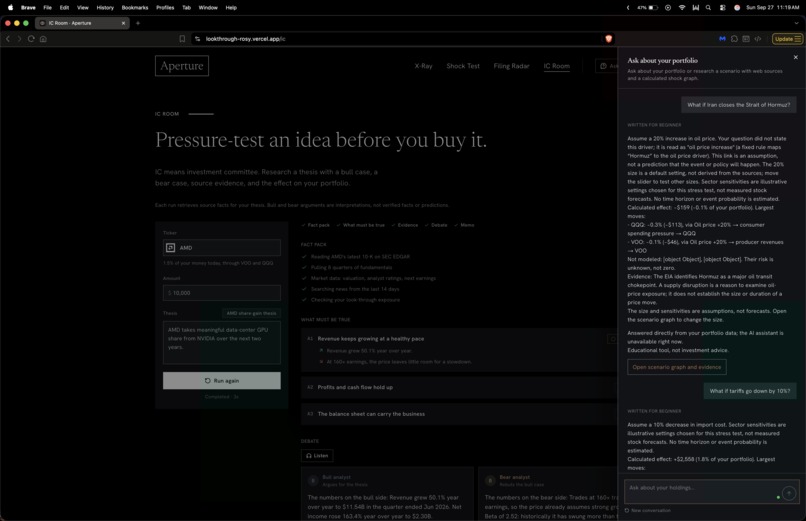Expand the Profits and cash flow hold up row

pos(459,387)
